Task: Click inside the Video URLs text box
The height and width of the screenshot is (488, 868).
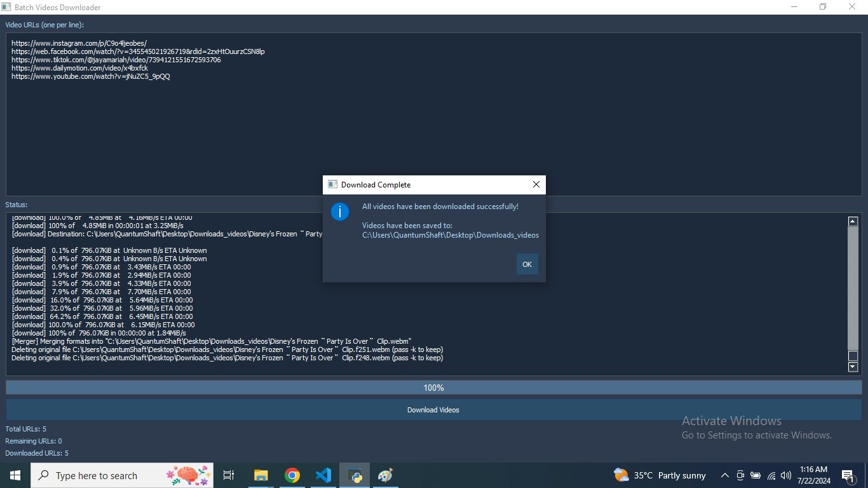Action: pyautogui.click(x=433, y=114)
